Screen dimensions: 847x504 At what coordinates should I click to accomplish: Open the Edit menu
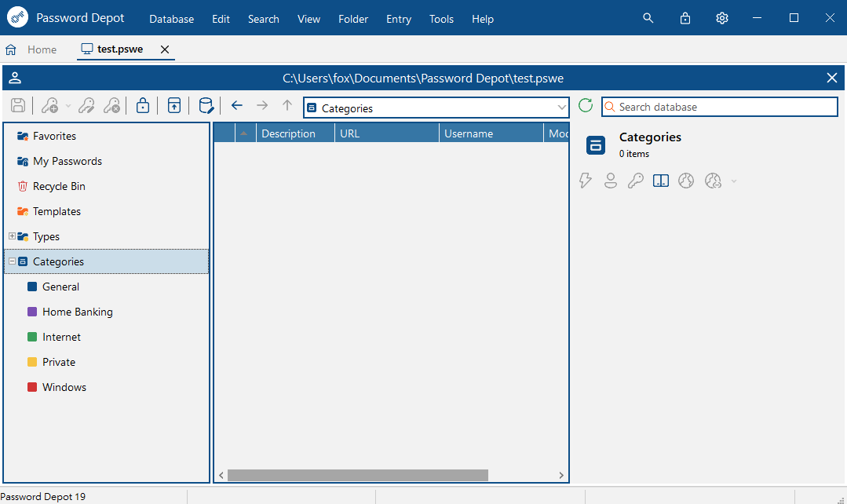point(221,19)
